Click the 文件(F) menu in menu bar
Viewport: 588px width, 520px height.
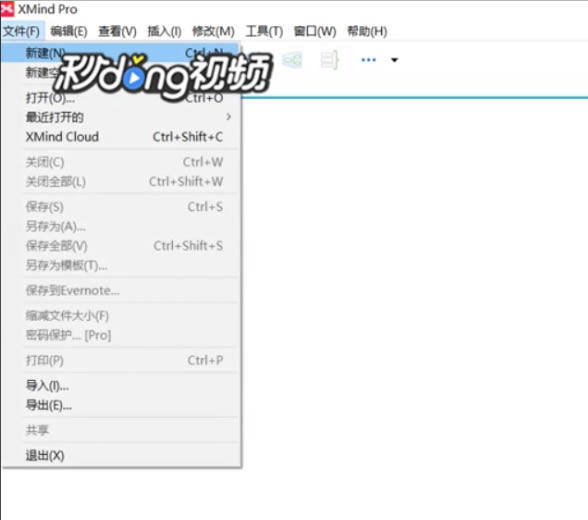[x=21, y=31]
